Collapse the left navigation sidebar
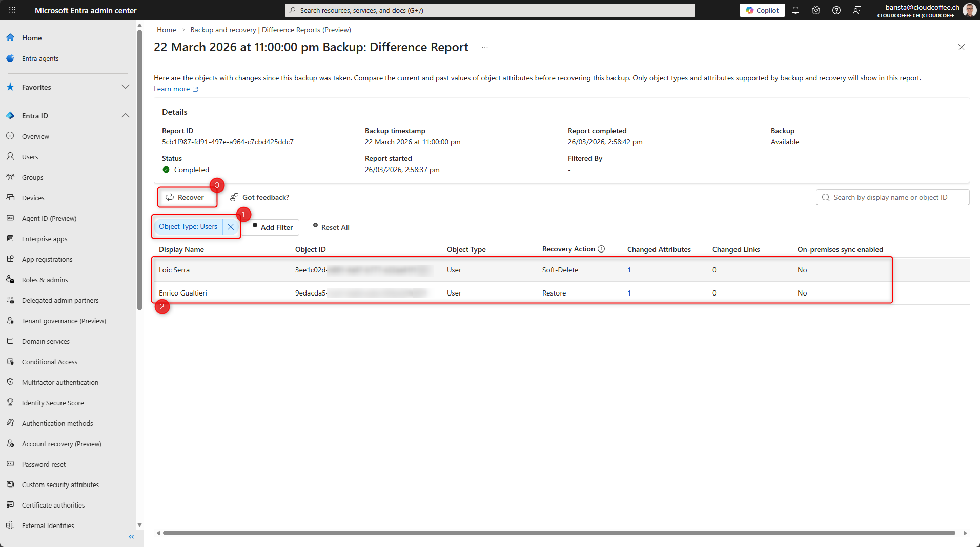Image resolution: width=980 pixels, height=547 pixels. point(131,537)
